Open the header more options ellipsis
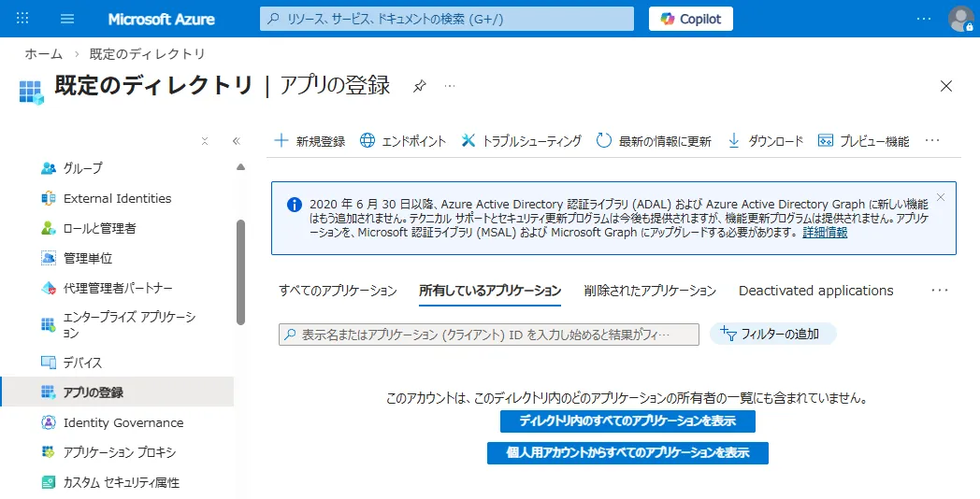Viewport: 980px width, 499px height. tap(924, 19)
